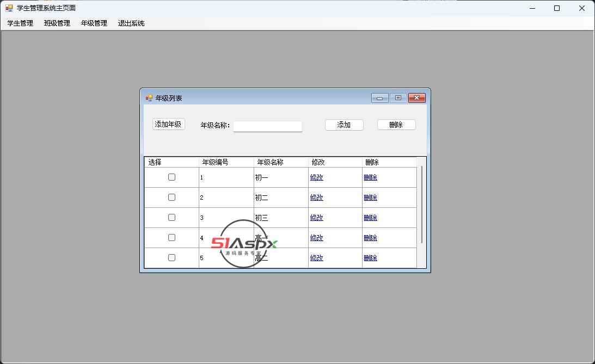Image resolution: width=595 pixels, height=364 pixels.
Task: Focus the 年级名称 text input field
Action: pyautogui.click(x=267, y=126)
